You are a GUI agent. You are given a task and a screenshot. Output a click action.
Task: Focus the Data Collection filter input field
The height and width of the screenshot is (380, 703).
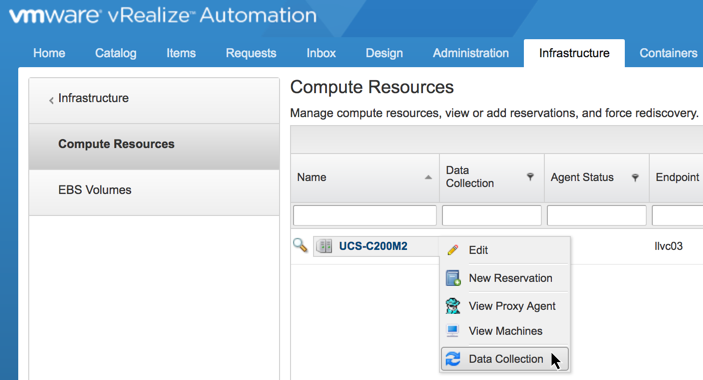(491, 216)
